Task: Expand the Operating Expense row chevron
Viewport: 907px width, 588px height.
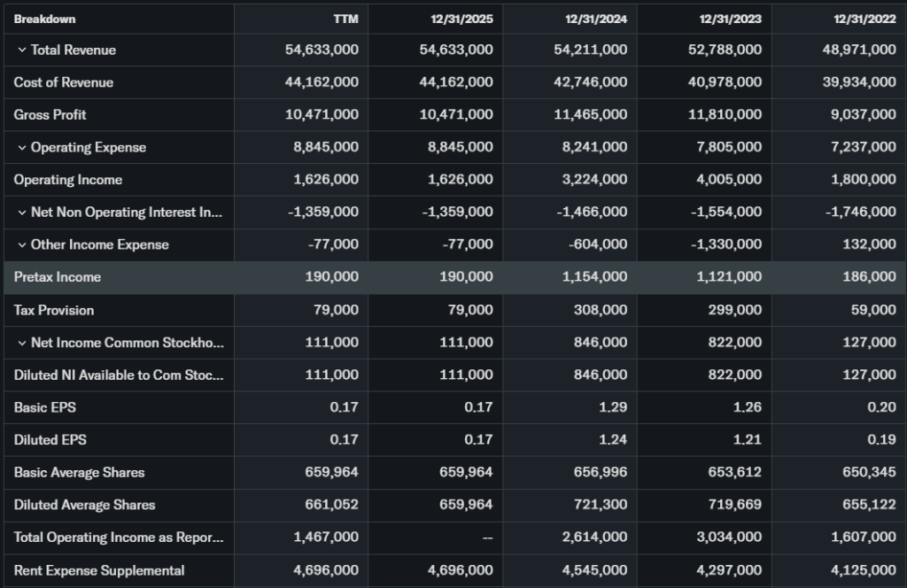Action: point(21,148)
